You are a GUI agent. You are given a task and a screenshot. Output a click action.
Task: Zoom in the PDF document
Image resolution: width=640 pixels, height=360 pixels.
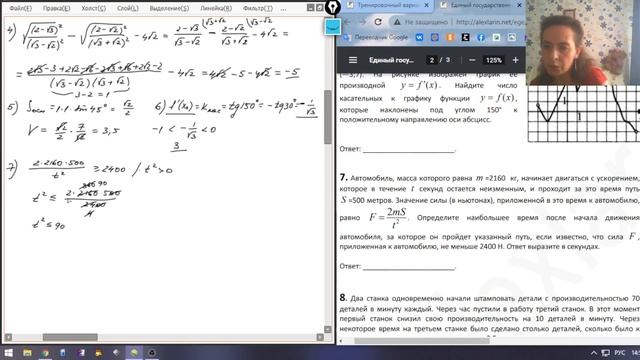coord(515,60)
